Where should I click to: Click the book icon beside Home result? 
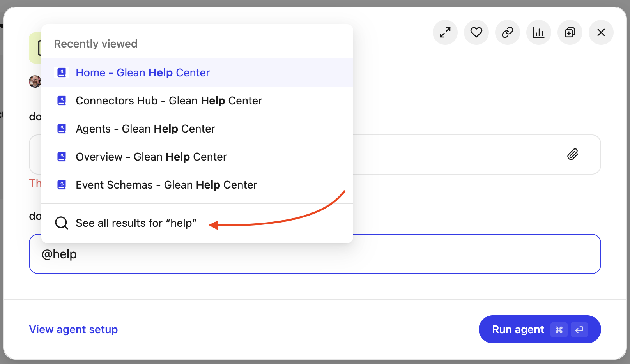(x=62, y=72)
